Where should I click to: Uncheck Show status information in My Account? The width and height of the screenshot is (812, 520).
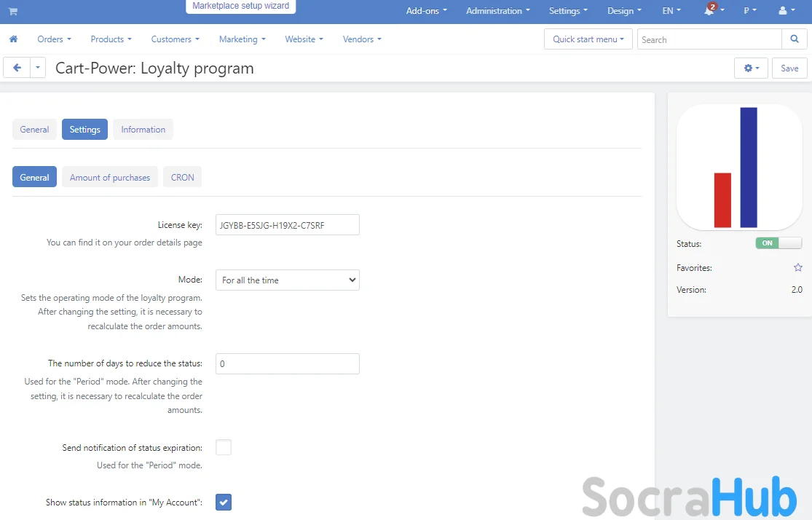pyautogui.click(x=224, y=502)
